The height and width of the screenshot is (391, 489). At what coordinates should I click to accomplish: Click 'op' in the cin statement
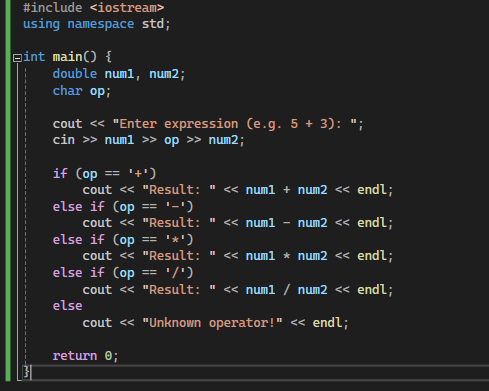pos(171,141)
